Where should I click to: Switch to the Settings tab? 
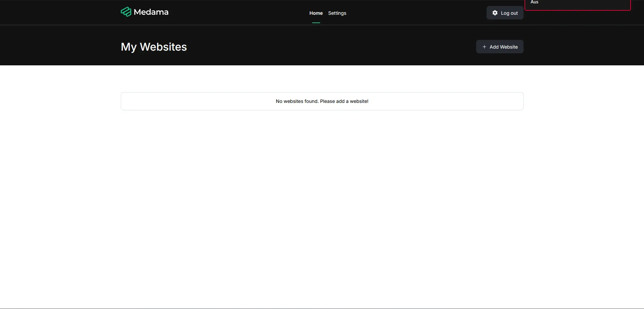pos(337,13)
